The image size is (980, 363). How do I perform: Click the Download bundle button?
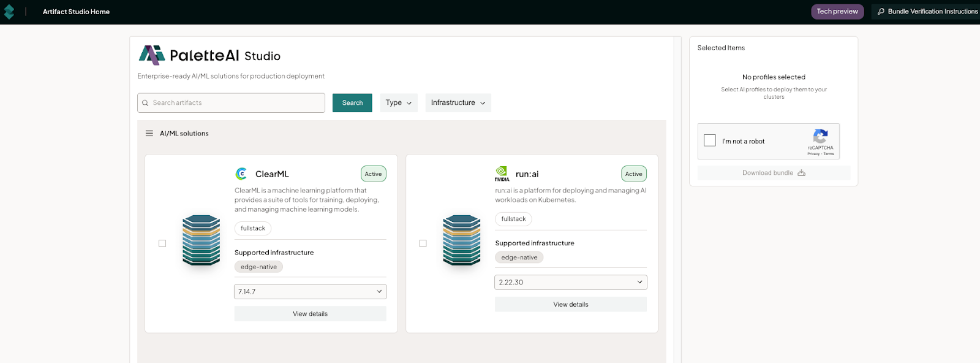[774, 173]
